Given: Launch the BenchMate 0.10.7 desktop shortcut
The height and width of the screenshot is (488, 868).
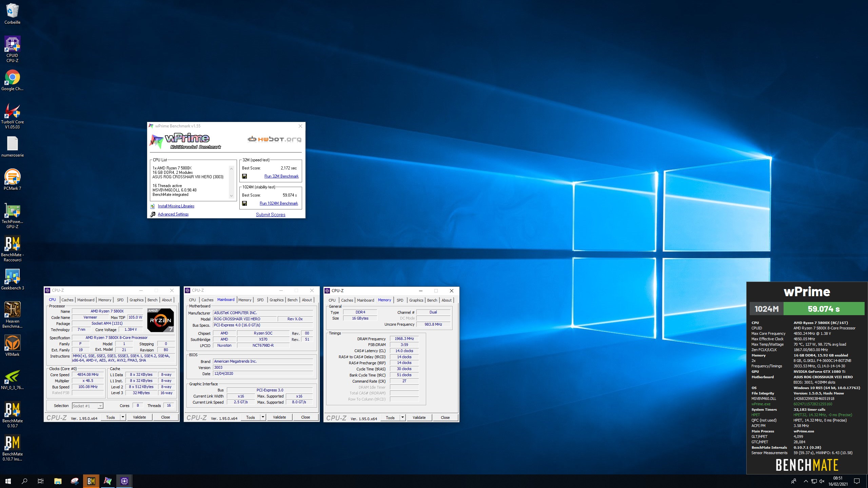Looking at the screenshot, I should [12, 414].
